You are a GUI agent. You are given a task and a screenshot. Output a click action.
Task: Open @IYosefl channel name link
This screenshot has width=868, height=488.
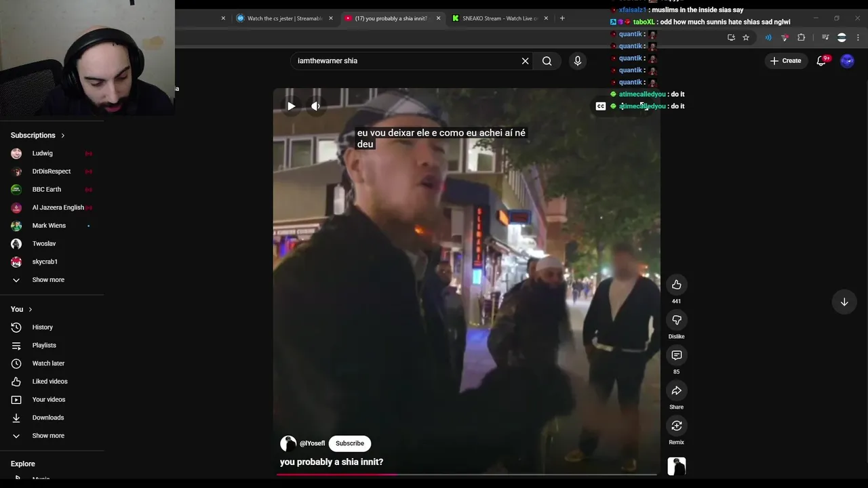pos(312,443)
